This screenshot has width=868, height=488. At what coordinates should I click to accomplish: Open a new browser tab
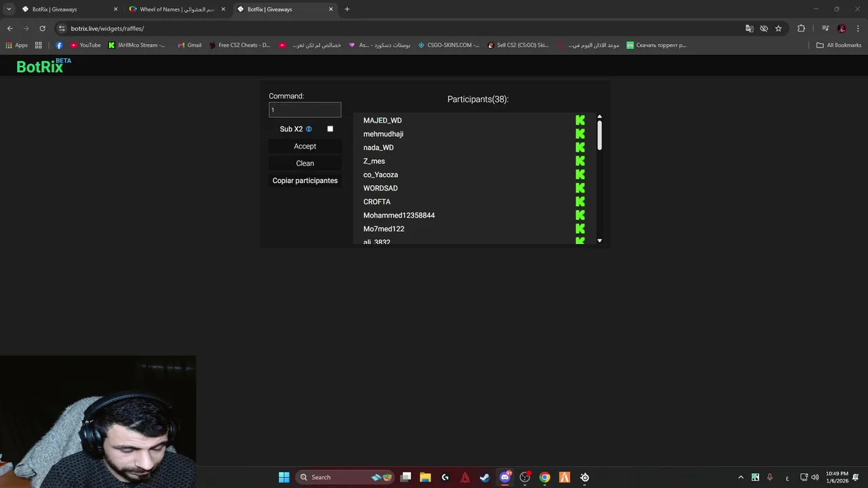347,9
